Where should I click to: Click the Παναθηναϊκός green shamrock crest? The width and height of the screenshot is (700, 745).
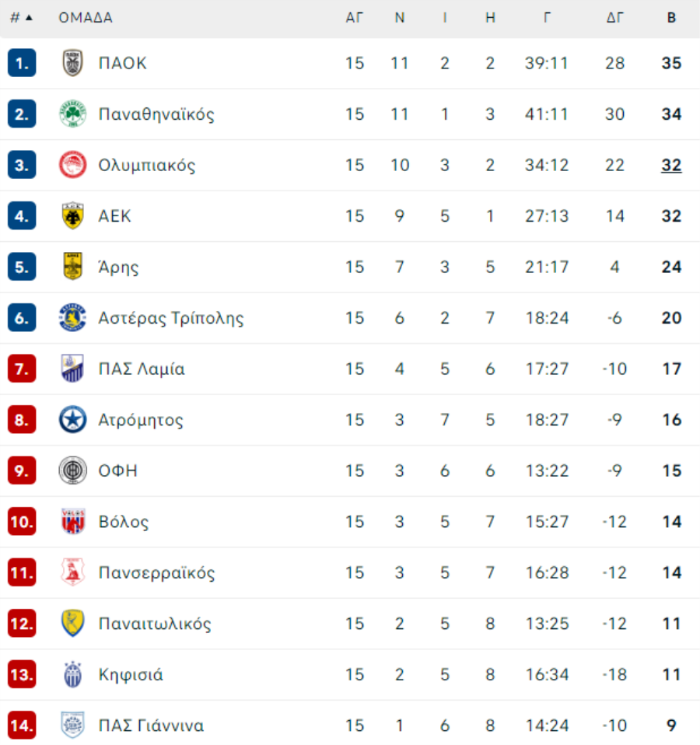[x=72, y=114]
